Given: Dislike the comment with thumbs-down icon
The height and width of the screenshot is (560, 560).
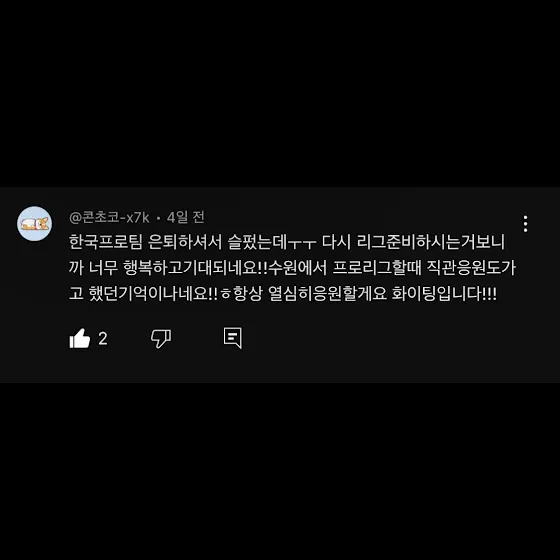Looking at the screenshot, I should coord(161,338).
